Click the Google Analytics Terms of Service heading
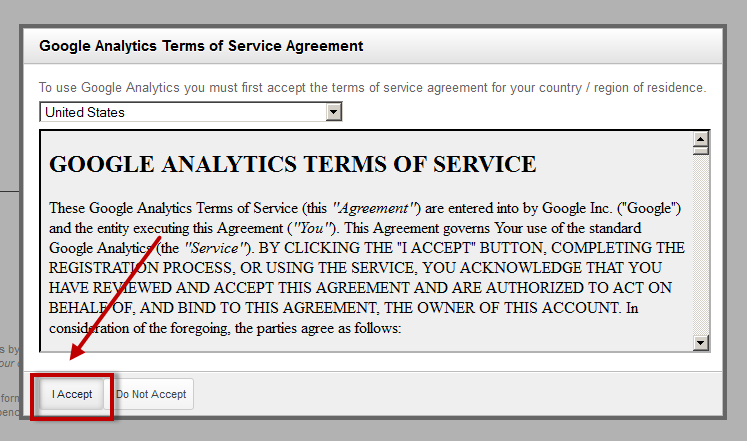747x441 pixels. pos(293,165)
